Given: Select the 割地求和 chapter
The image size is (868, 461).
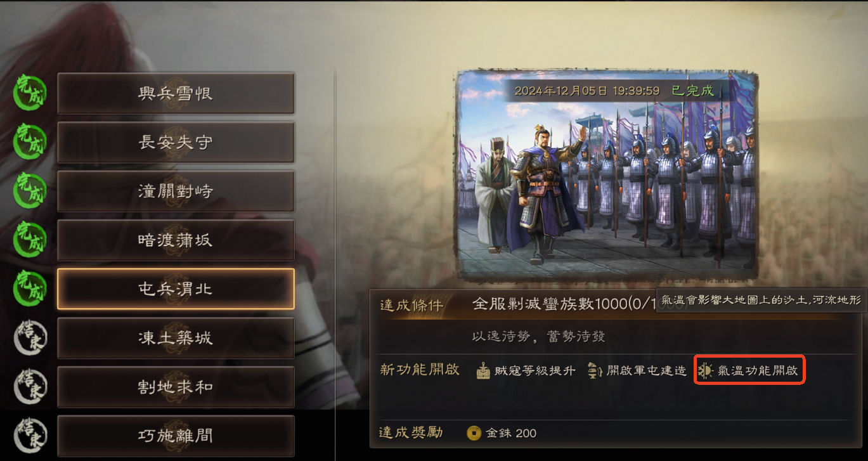Looking at the screenshot, I should (176, 386).
